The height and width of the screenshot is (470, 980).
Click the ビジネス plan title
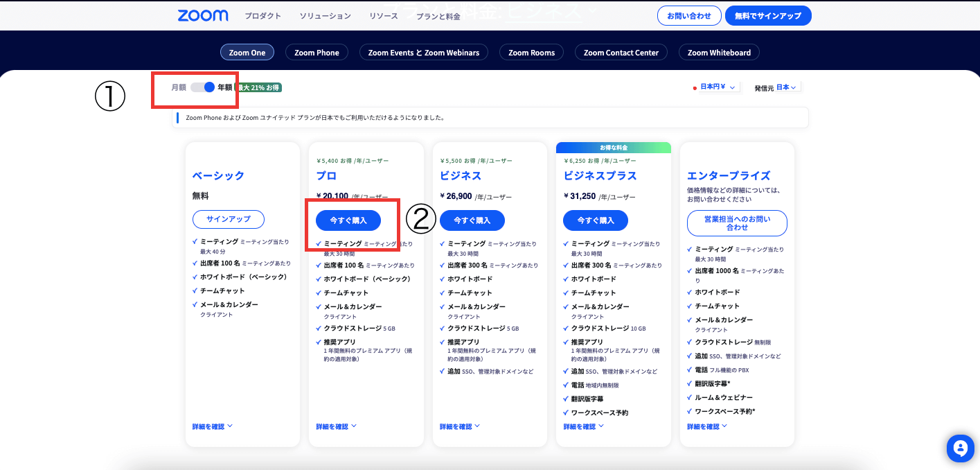tap(461, 175)
